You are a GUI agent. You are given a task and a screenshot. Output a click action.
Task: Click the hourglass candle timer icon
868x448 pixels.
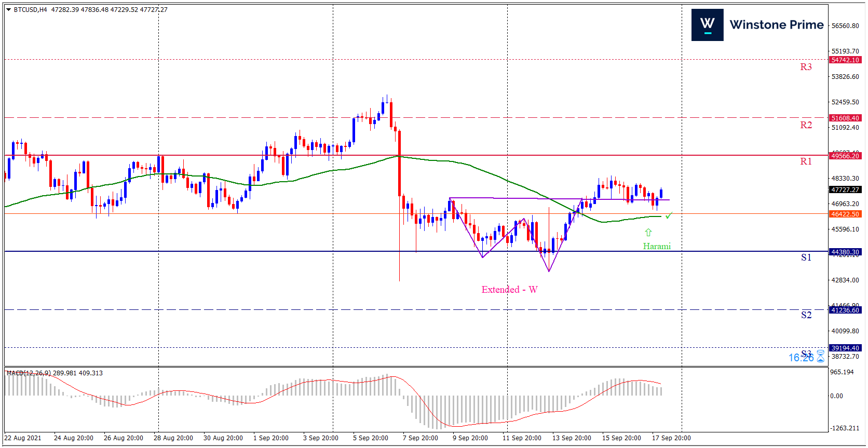821,357
